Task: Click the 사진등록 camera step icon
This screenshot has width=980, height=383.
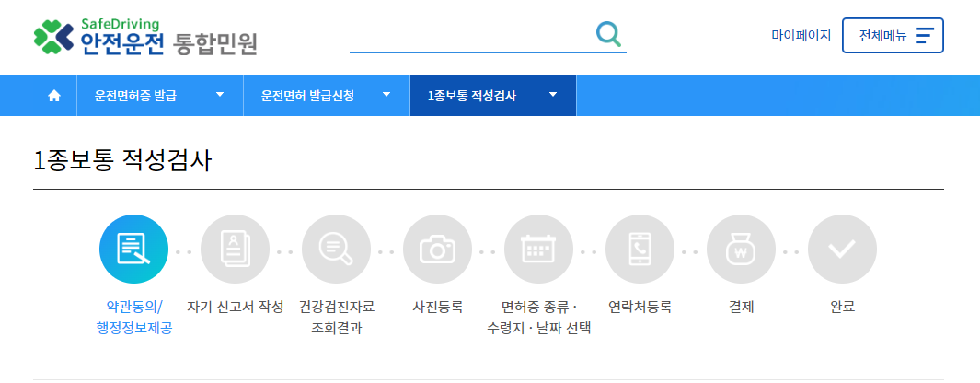Action: click(437, 250)
